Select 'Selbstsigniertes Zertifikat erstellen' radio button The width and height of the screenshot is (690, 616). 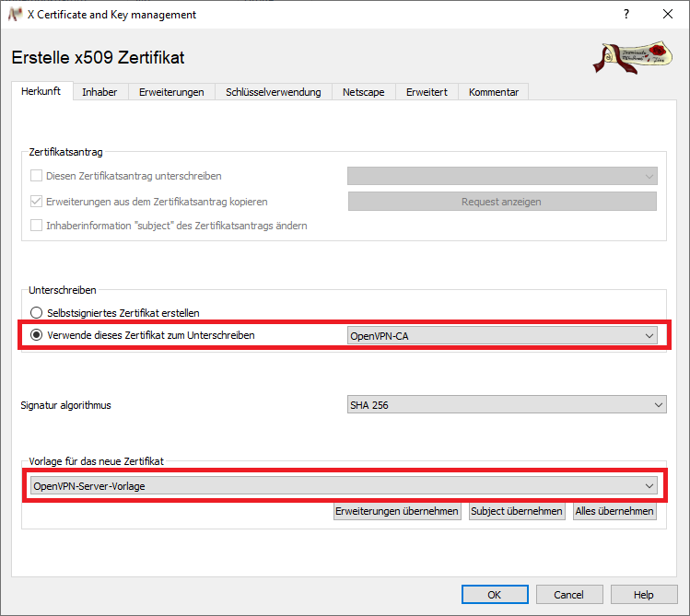point(37,313)
